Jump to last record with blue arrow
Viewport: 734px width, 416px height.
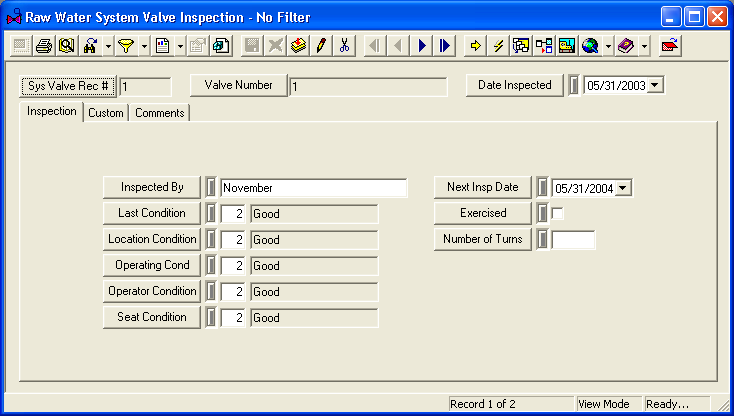(x=444, y=46)
